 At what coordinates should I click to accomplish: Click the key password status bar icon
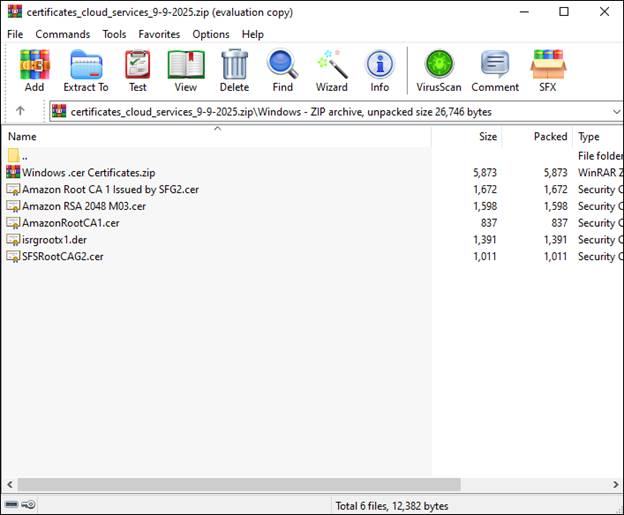28,505
